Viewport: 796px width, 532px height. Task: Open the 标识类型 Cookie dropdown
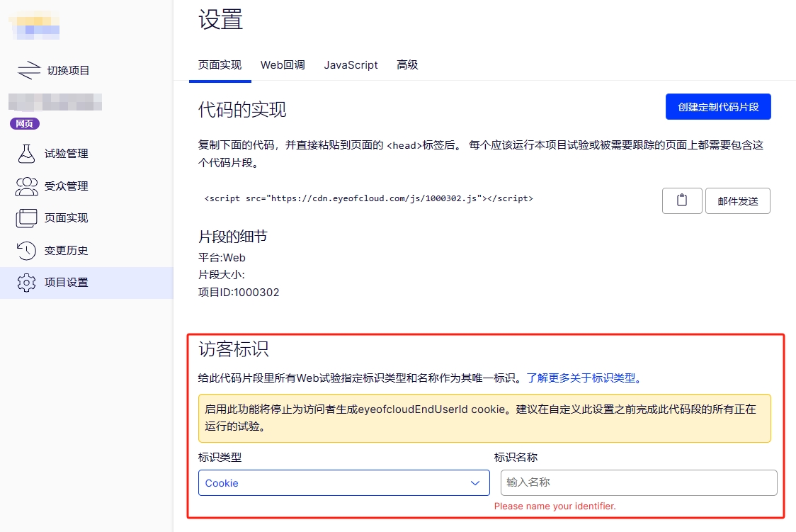343,483
